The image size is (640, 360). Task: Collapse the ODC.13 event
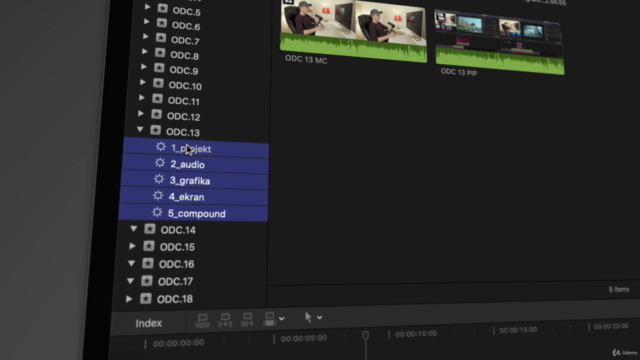click(140, 129)
